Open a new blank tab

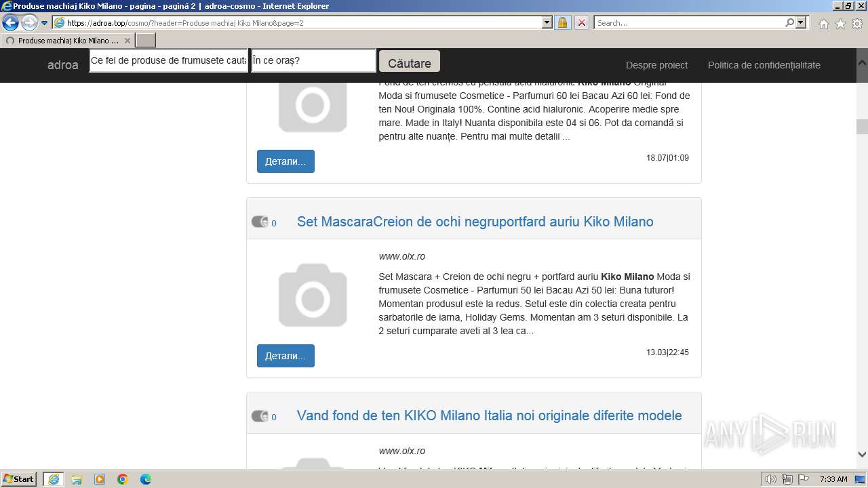pos(146,41)
